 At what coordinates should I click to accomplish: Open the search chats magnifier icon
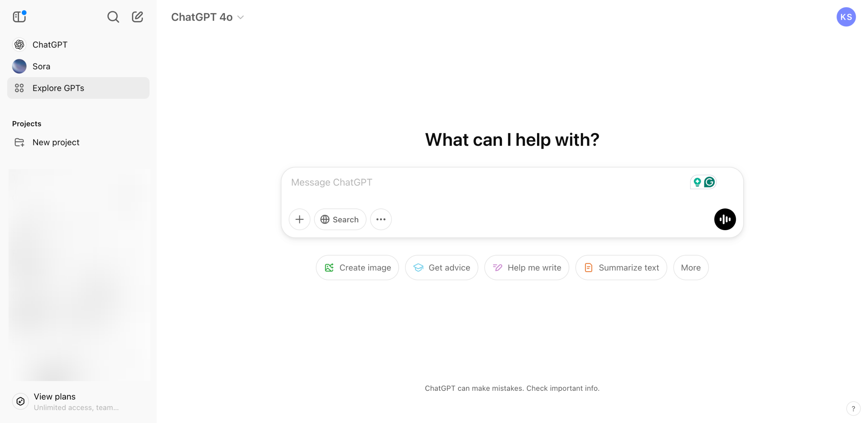[x=113, y=17]
